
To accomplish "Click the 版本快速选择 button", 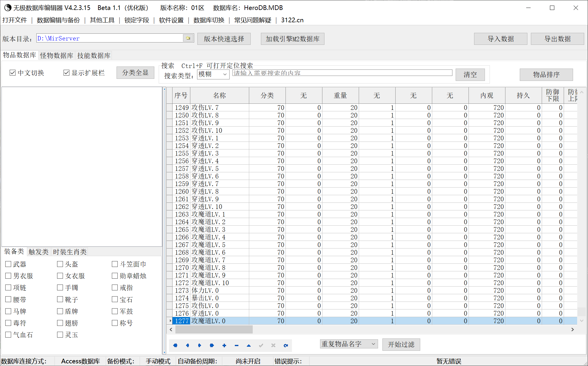I will (224, 39).
